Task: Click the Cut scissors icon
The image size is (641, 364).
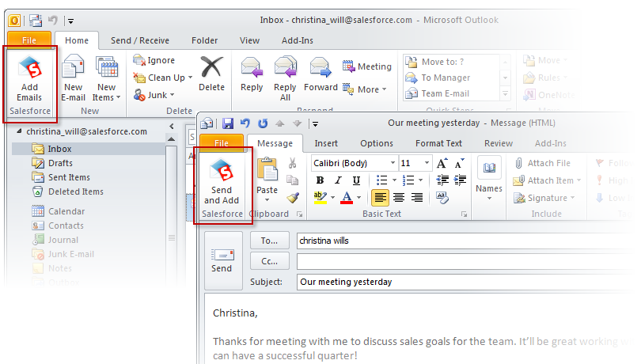Action: 292,163
